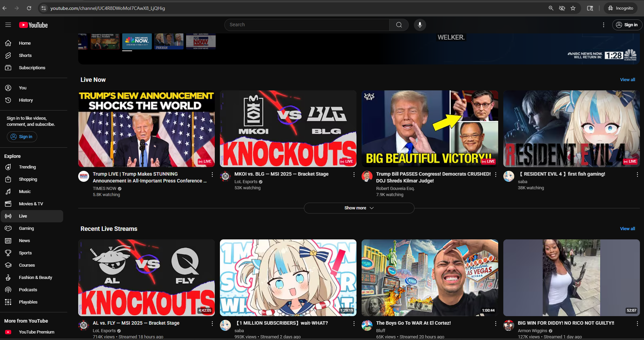Open Shorts in the sidebar
The height and width of the screenshot is (340, 644).
[32, 56]
